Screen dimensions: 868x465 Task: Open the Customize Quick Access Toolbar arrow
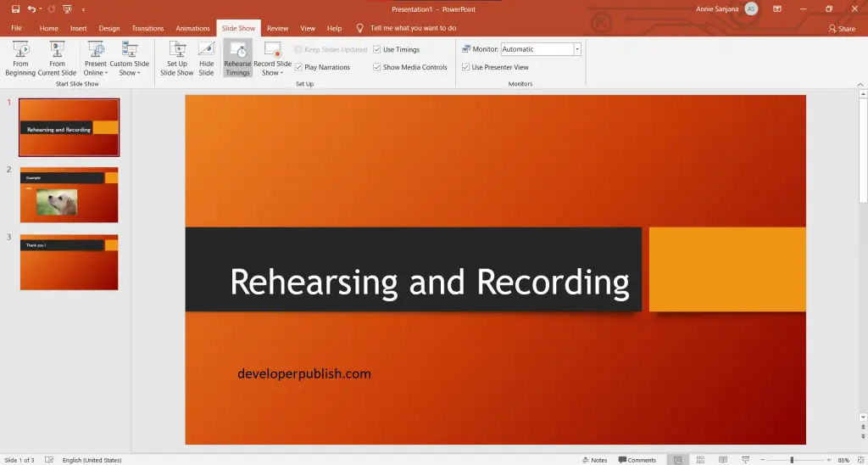pos(83,9)
